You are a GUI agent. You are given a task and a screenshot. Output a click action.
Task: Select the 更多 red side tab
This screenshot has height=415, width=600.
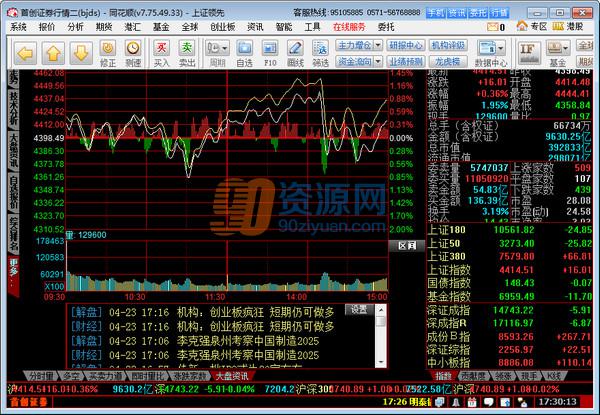[x=13, y=274]
